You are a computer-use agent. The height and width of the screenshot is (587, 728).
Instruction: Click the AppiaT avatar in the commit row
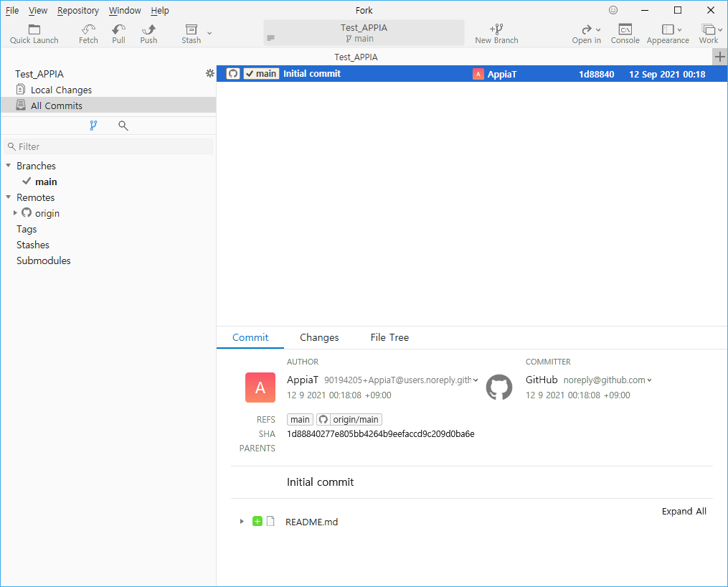[478, 74]
